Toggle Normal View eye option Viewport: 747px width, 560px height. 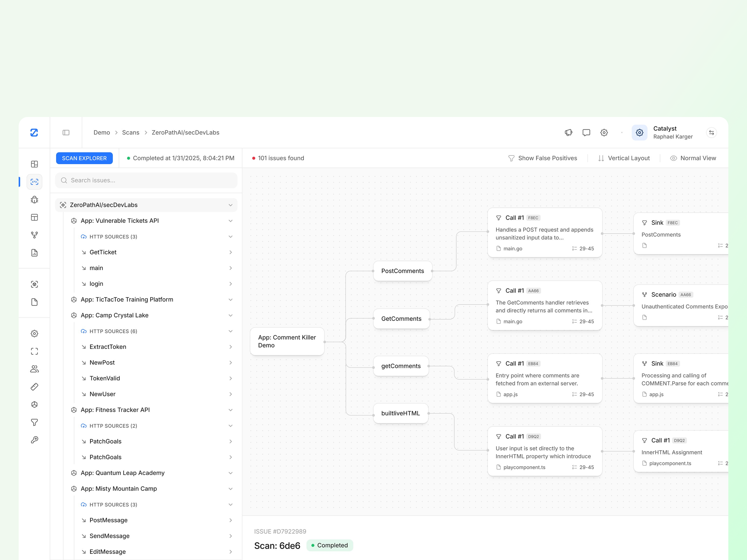[693, 158]
